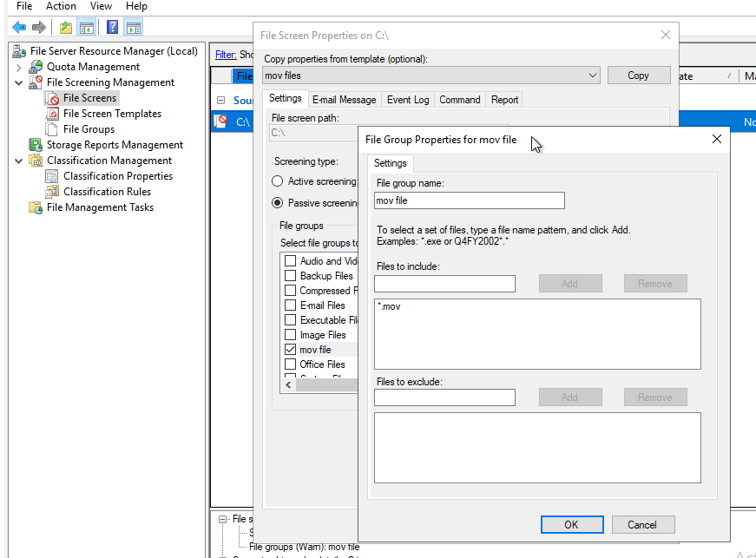Viewport: 756px width, 558px height.
Task: Click the blue Back arrow in toolbar
Action: [19, 27]
